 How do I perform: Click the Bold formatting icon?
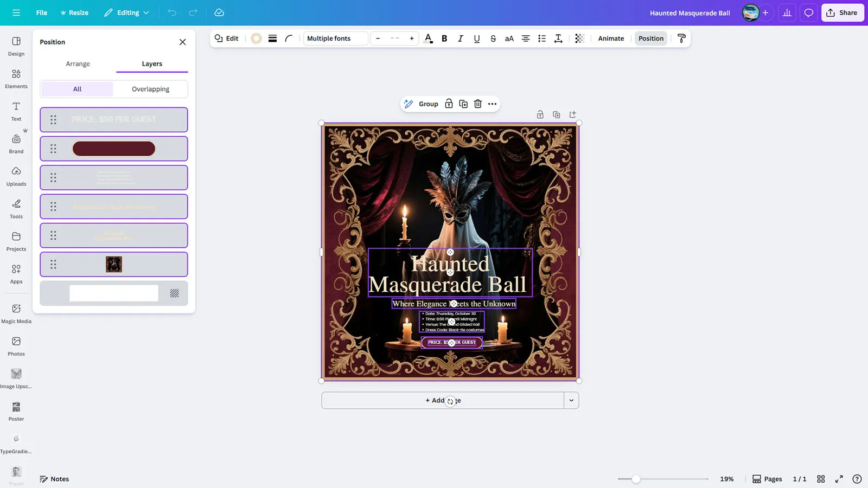(444, 38)
